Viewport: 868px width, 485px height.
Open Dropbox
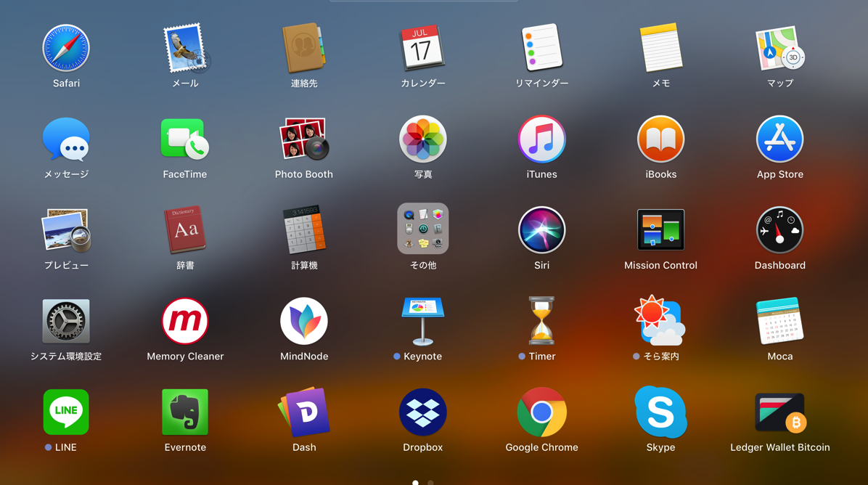tap(423, 412)
